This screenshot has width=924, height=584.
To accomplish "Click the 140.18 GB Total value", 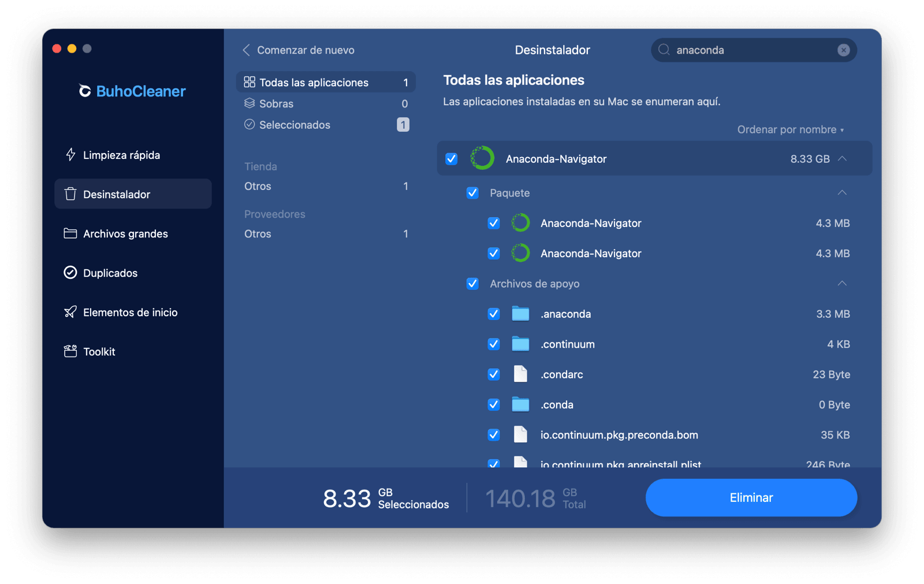I will coord(535,498).
